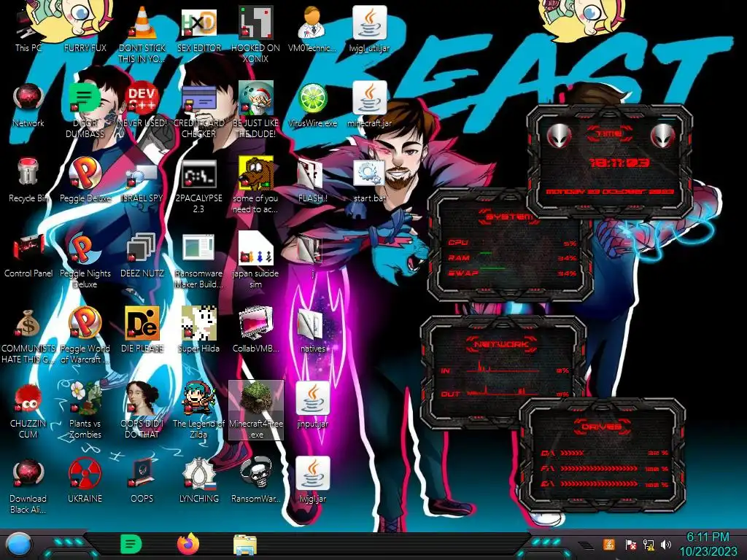The image size is (747, 560).
Task: Open the japan sim shortcut with arrows icon
Action: tap(255, 260)
